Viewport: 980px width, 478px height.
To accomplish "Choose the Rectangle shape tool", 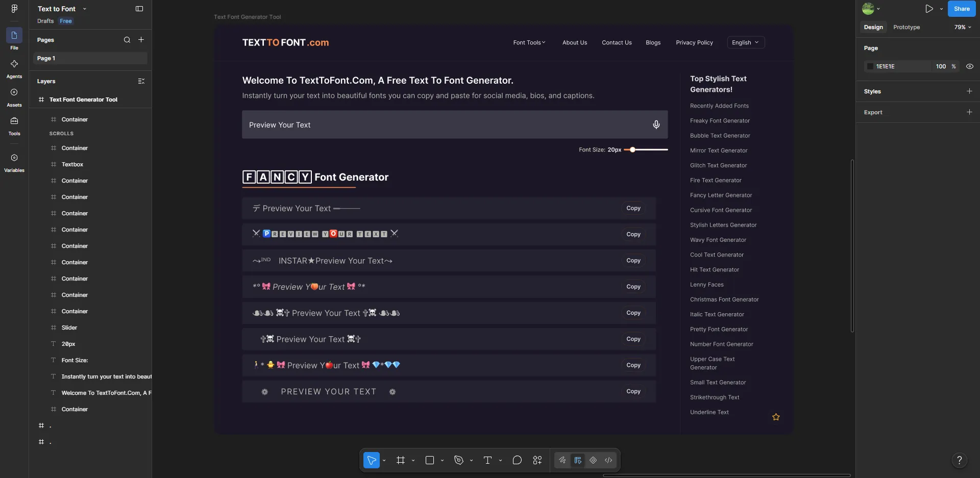I will coord(430,460).
